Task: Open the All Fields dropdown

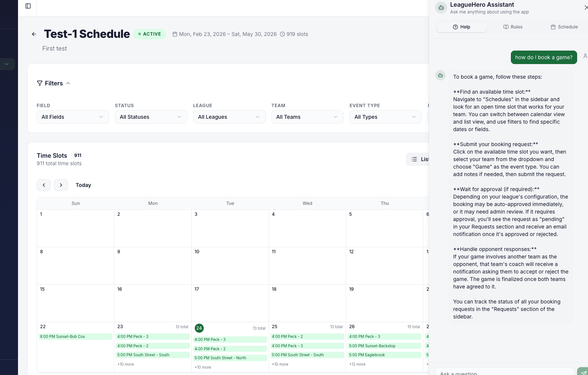Action: pyautogui.click(x=73, y=117)
